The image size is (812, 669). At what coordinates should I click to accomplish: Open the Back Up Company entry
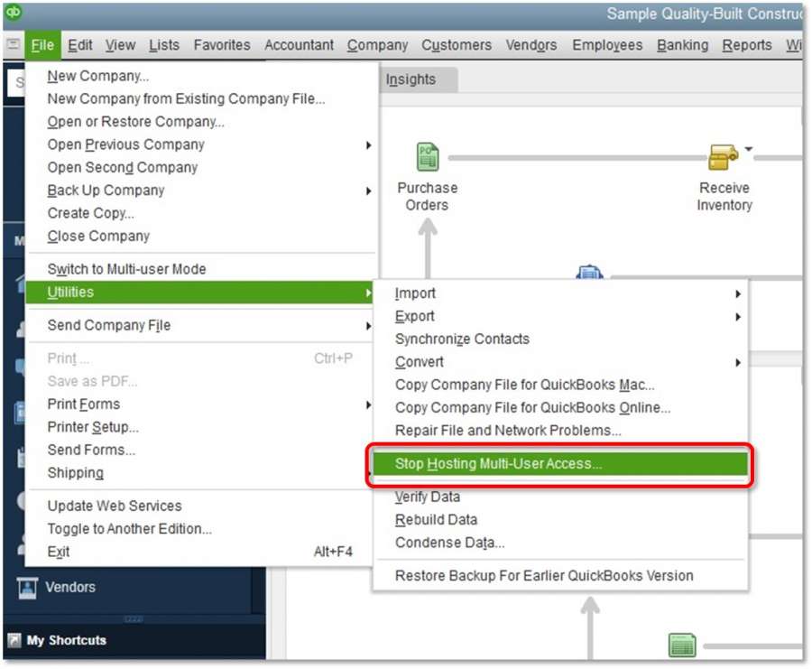coord(106,190)
